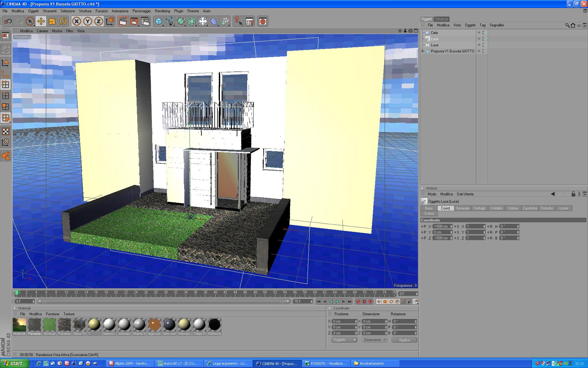Open the Dimensione dropdown in Coordinate panel
The image size is (588, 368).
coord(374,340)
